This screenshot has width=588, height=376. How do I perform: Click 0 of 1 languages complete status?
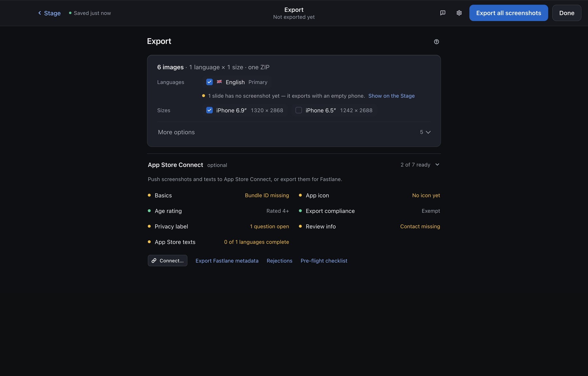(x=256, y=242)
